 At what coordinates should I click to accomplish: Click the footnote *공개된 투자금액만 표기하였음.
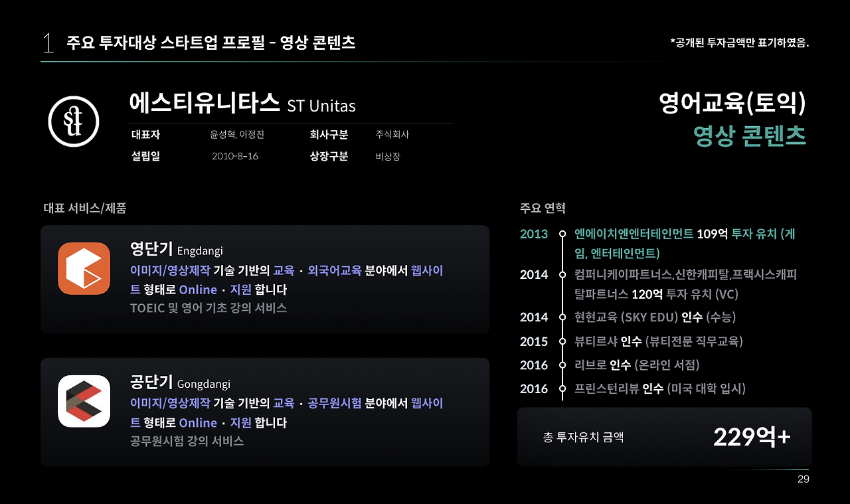coord(740,43)
